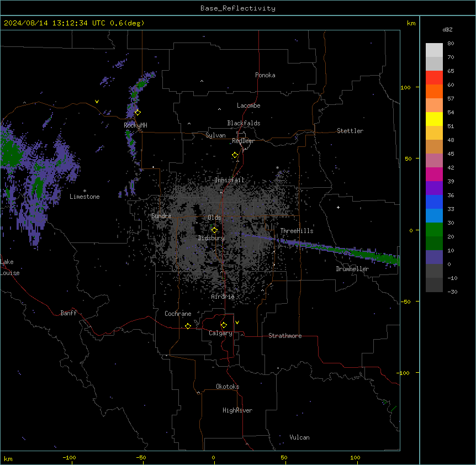
Task: Click the Cochrane city label
Action: click(178, 314)
